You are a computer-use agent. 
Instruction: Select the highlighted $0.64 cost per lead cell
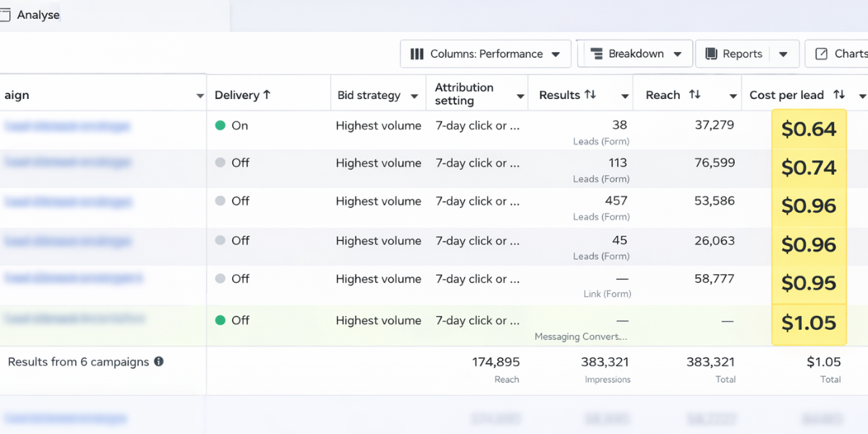click(x=809, y=129)
